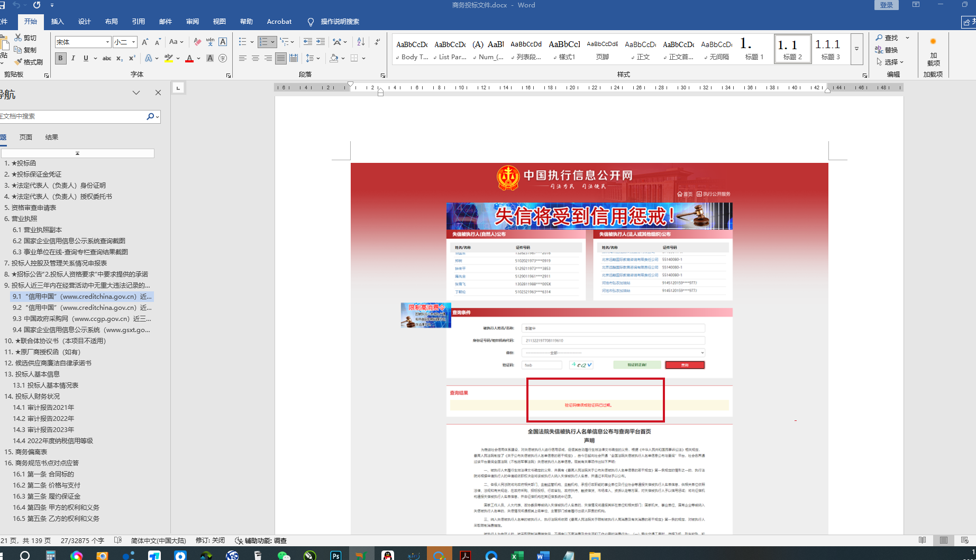The height and width of the screenshot is (560, 976).
Task: Expand the styles gallery more button
Action: (857, 49)
